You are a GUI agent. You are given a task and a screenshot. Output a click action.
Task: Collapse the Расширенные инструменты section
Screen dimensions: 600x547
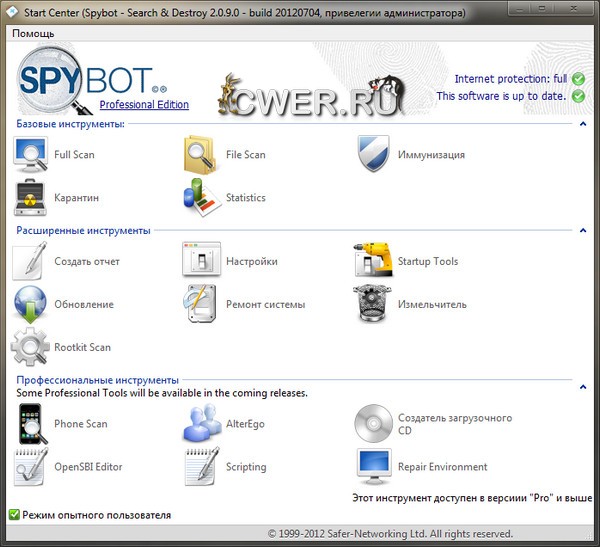point(583,230)
